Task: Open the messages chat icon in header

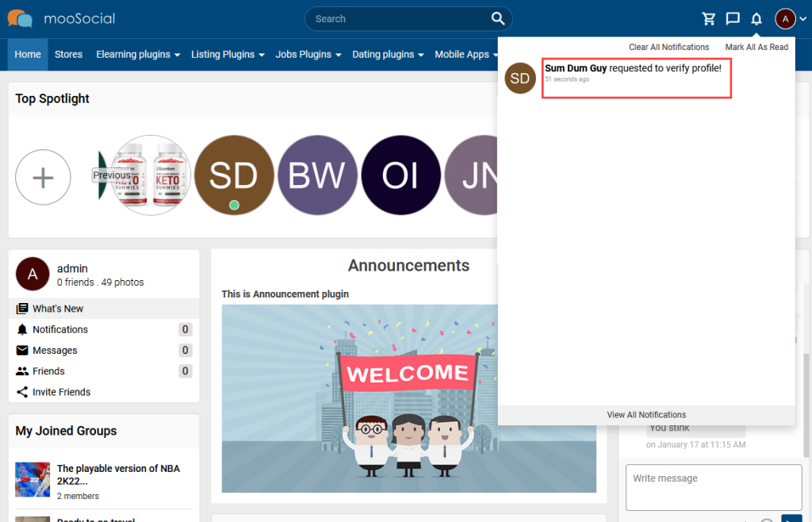Action: (x=732, y=19)
